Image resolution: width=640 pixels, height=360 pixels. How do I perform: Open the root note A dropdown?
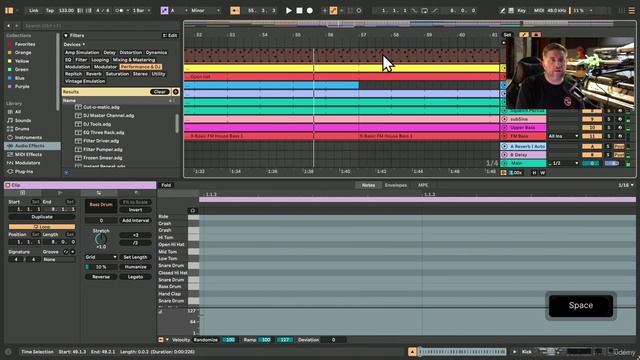(179, 10)
